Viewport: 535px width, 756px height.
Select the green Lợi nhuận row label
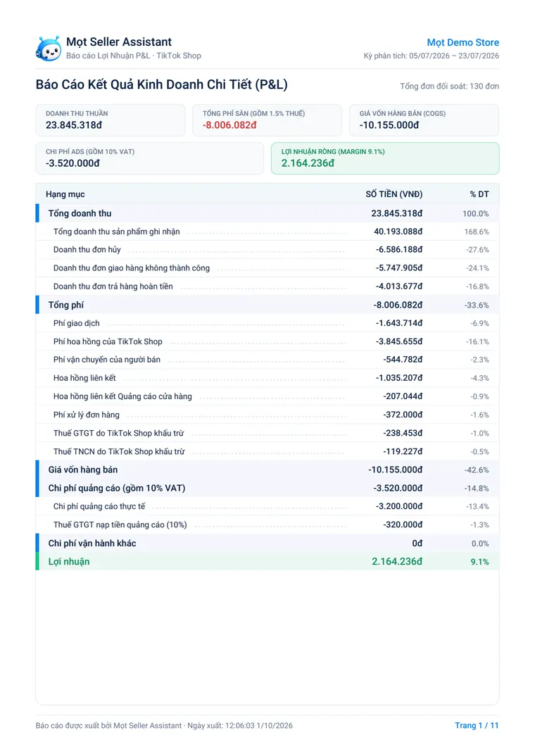pos(68,561)
